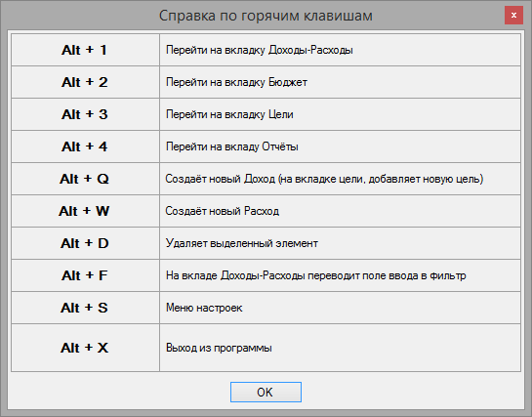The width and height of the screenshot is (532, 417).
Task: Click the 'Удаляет выделенный элемент' description
Action: tap(242, 243)
